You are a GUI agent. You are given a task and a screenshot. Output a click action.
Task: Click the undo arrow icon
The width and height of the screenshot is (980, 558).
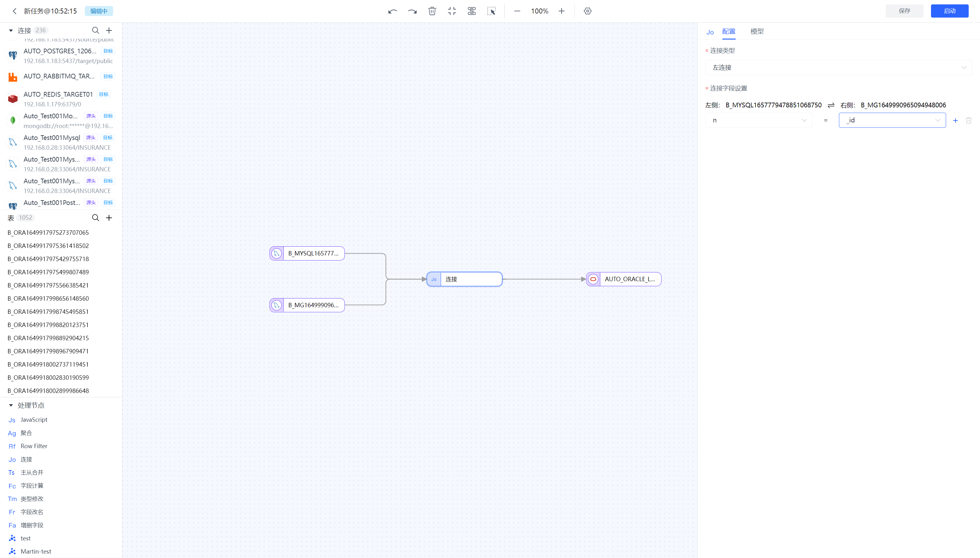point(392,11)
